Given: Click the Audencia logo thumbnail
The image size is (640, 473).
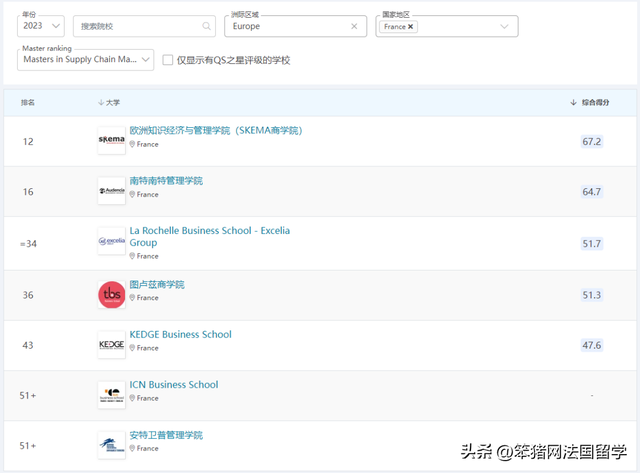Looking at the screenshot, I should [x=111, y=191].
